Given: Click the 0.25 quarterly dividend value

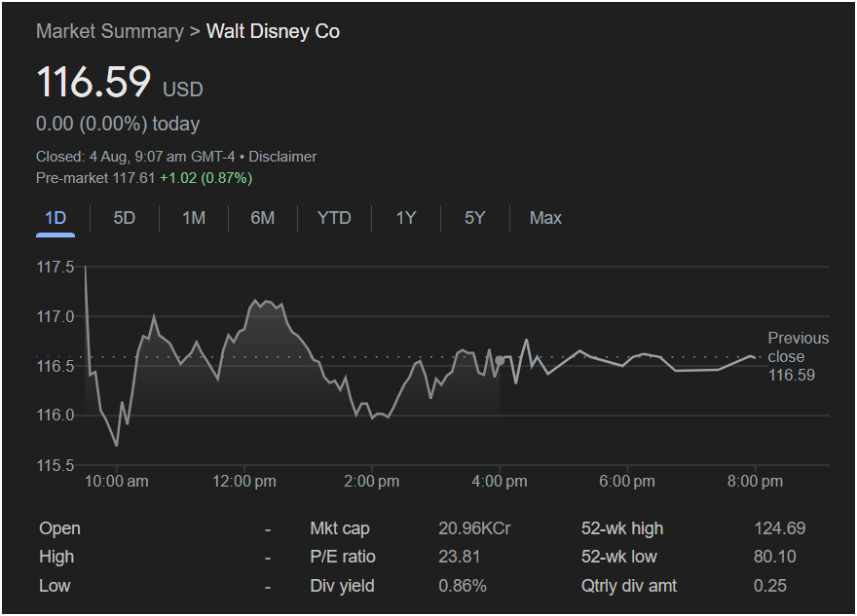Looking at the screenshot, I should (770, 586).
